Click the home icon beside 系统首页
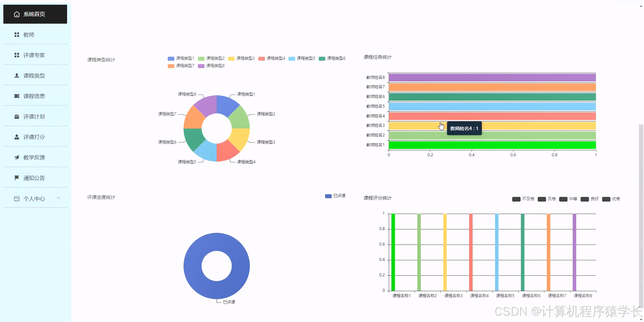644x322 pixels. pyautogui.click(x=17, y=14)
